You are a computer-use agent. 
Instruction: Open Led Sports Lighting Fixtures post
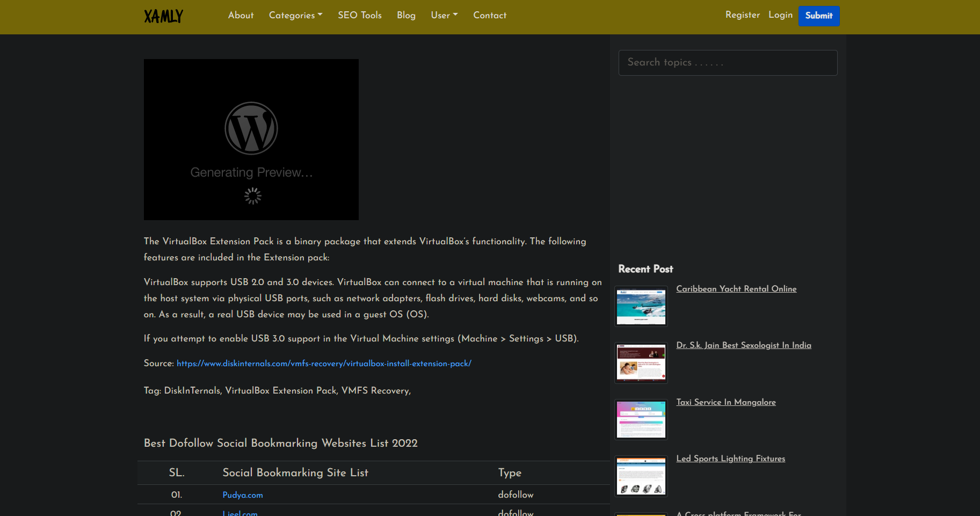pyautogui.click(x=730, y=459)
